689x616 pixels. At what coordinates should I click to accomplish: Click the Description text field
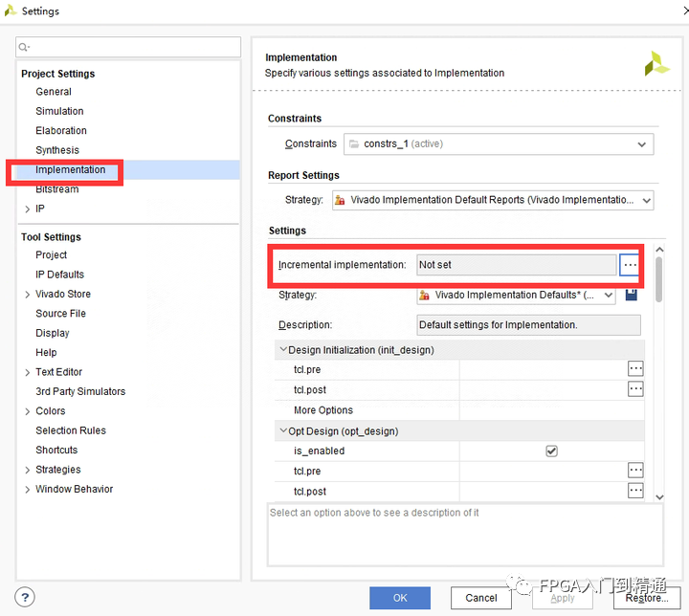pyautogui.click(x=528, y=325)
